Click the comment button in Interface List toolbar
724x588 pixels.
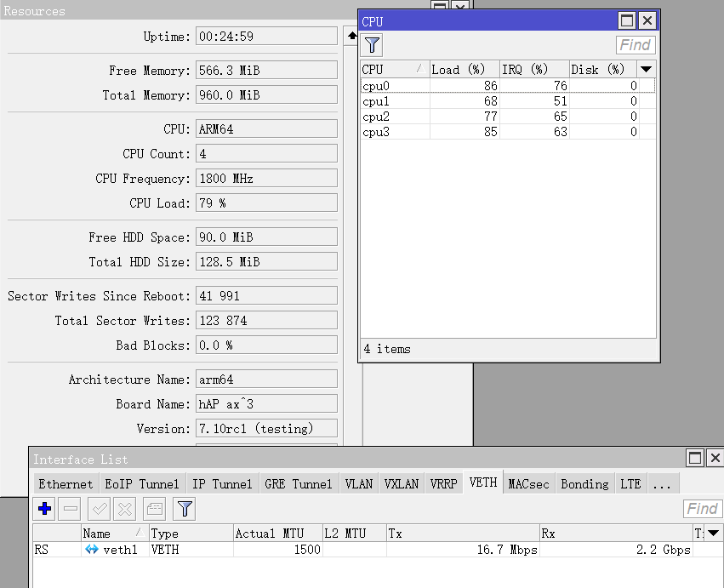point(154,509)
